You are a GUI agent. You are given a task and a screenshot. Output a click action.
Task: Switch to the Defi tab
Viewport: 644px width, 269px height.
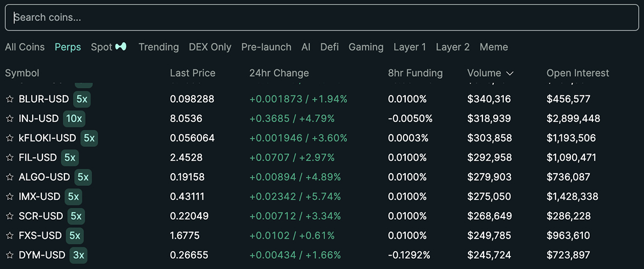point(330,47)
